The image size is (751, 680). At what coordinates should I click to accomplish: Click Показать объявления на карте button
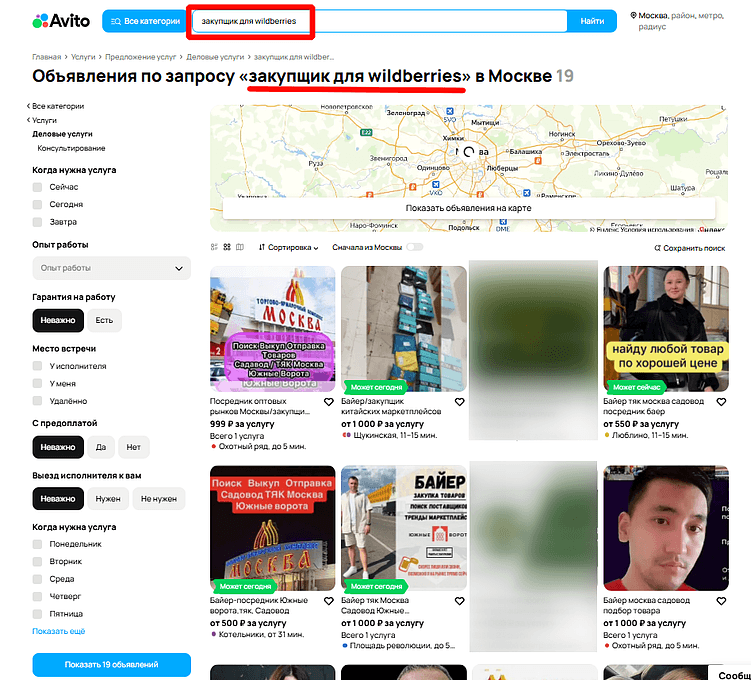[x=468, y=208]
